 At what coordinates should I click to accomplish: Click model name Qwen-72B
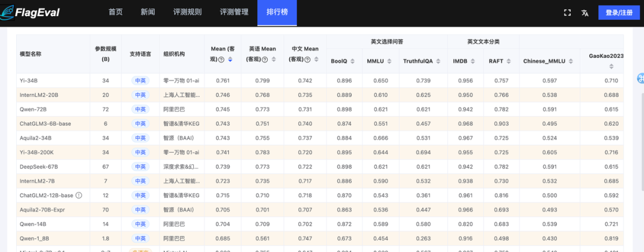click(33, 109)
